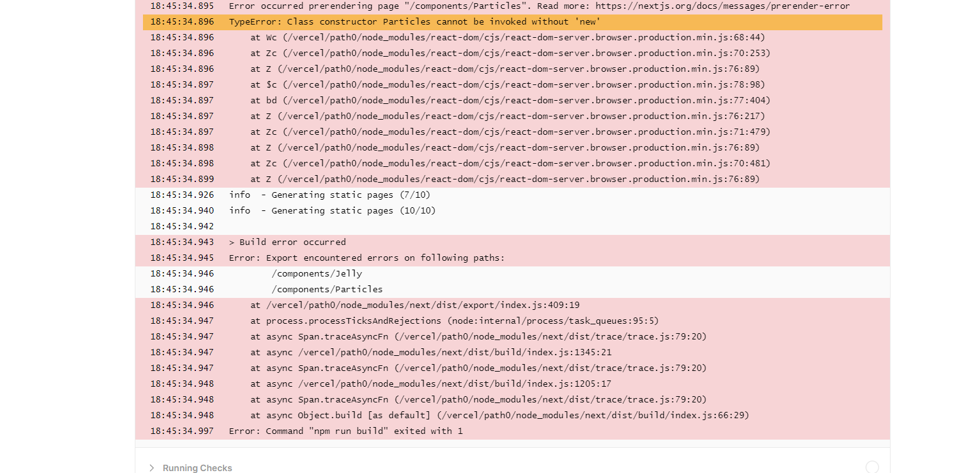Open the Running Checks section label
Image resolution: width=980 pixels, height=473 pixels.
197,468
